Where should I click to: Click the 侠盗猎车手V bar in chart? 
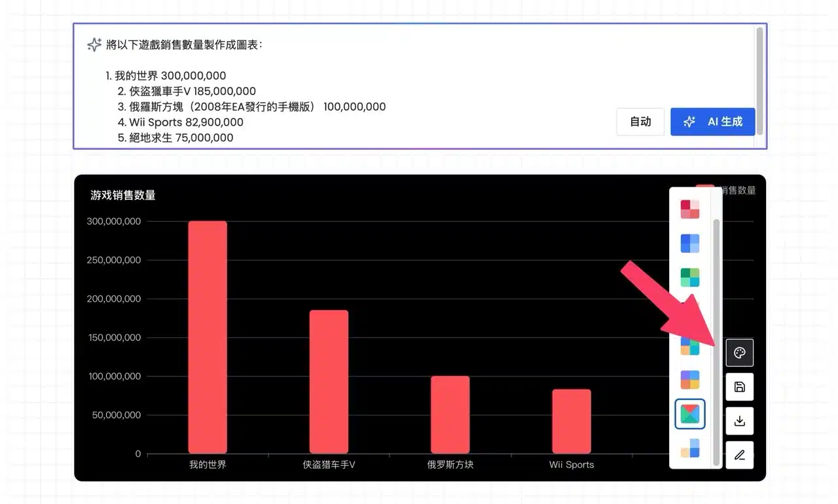pyautogui.click(x=329, y=382)
